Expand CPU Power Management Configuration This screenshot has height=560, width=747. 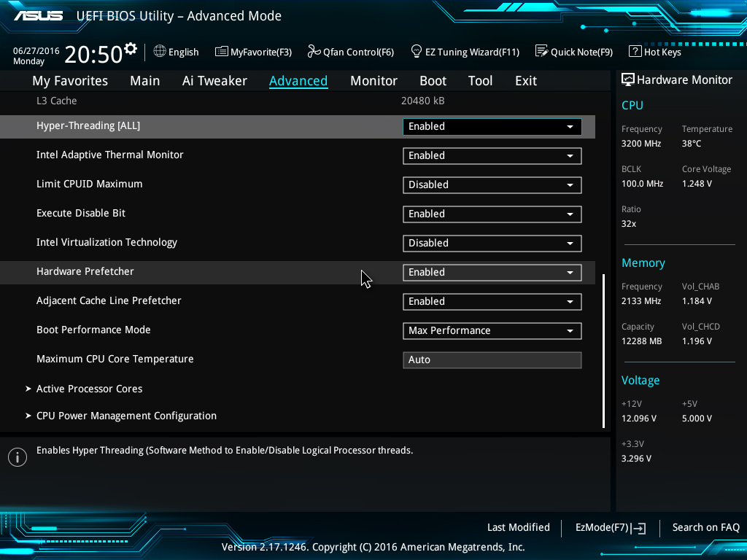[126, 416]
